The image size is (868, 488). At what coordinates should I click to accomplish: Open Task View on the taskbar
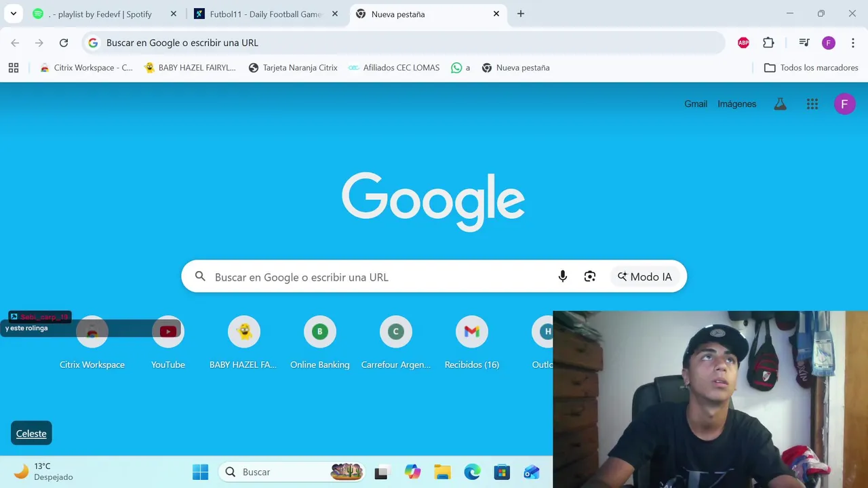point(382,472)
